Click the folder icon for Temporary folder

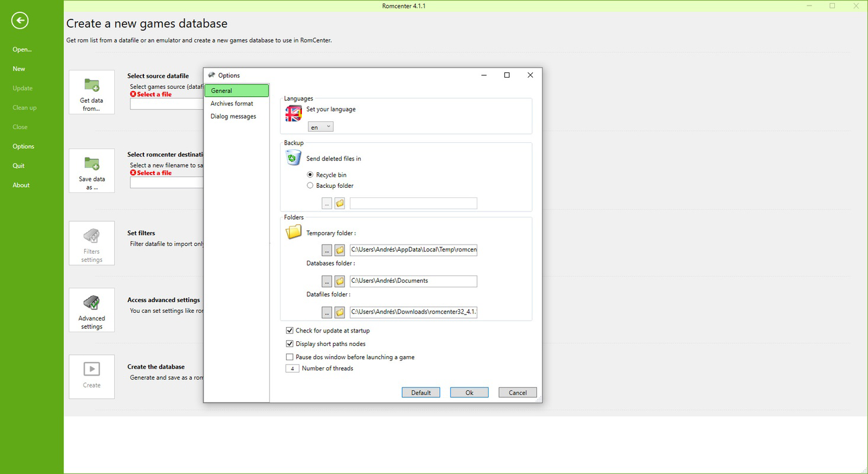[340, 250]
